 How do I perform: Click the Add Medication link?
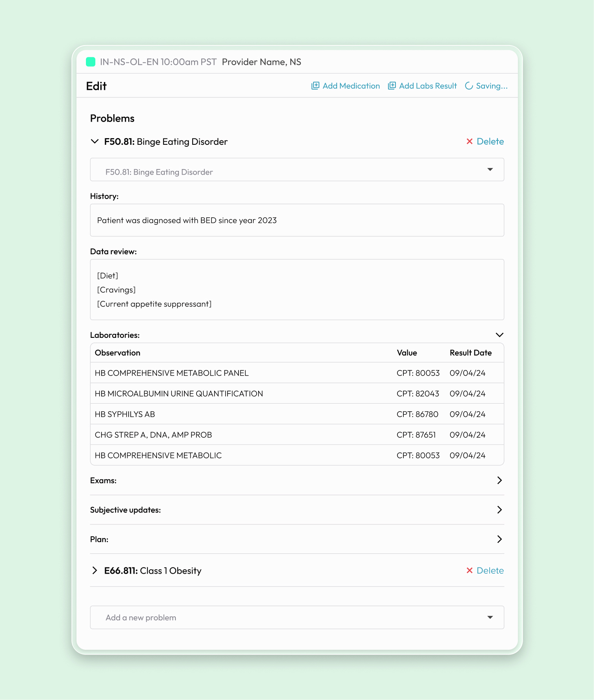351,86
